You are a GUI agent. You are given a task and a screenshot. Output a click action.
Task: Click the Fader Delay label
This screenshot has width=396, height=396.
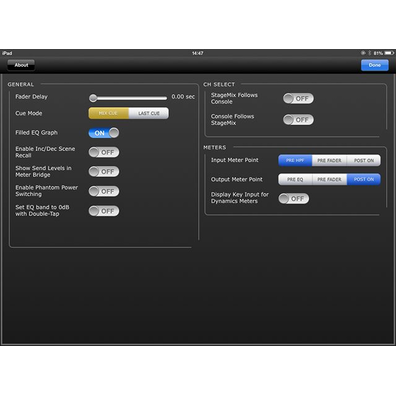coord(31,97)
